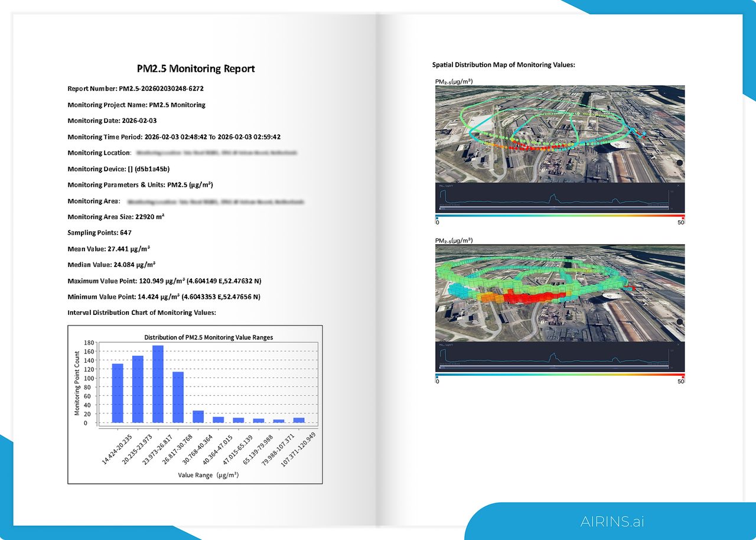Click the black round button on the upper map

(x=680, y=162)
